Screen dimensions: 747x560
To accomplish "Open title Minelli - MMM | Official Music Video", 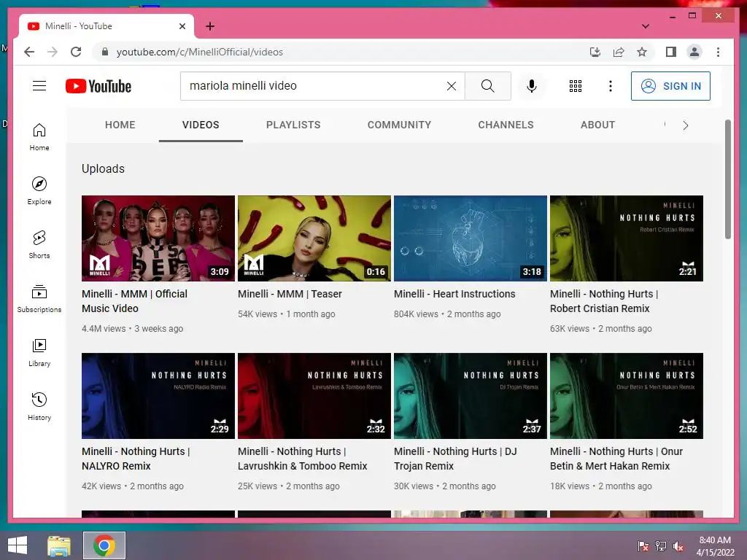I will pyautogui.click(x=134, y=301).
